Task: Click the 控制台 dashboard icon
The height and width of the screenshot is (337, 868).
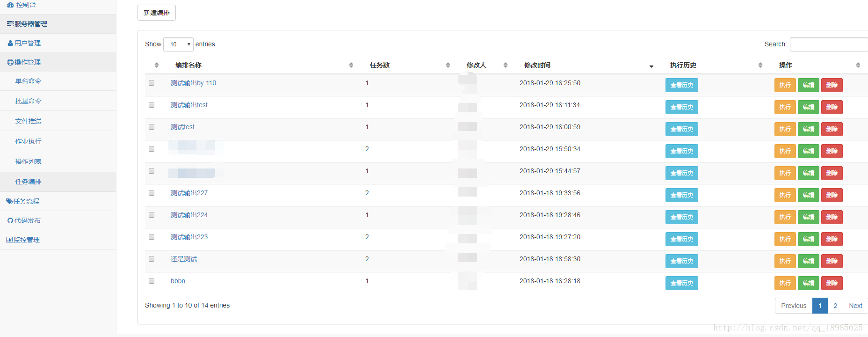Action: (x=10, y=5)
